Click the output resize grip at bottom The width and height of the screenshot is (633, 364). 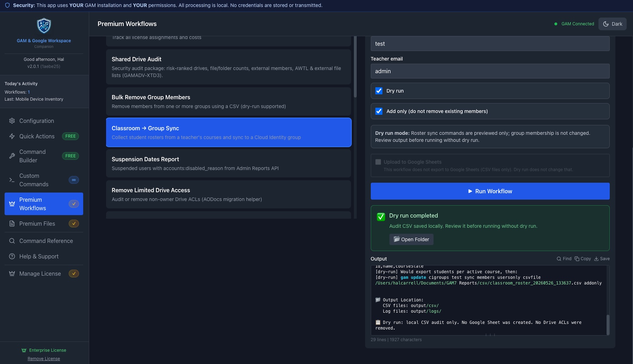490,335
